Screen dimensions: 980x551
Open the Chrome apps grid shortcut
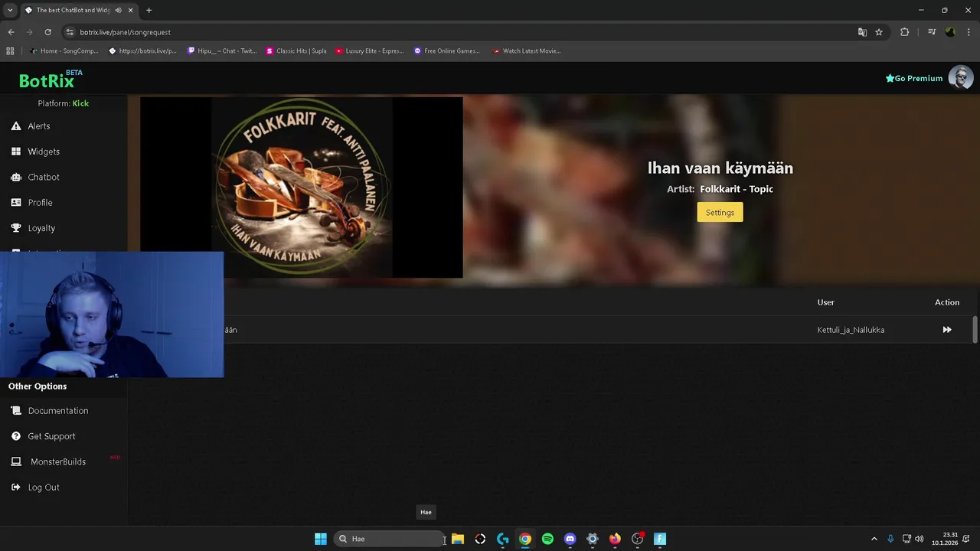coord(10,51)
